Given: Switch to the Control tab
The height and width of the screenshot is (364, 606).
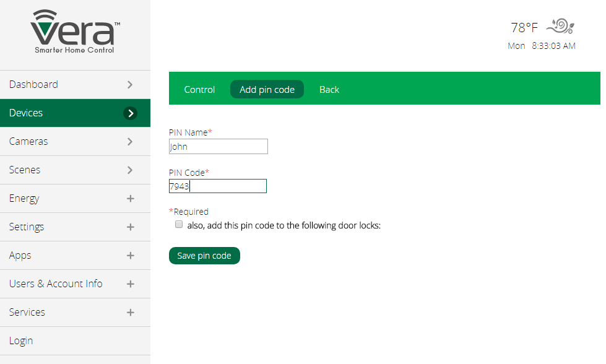Looking at the screenshot, I should (199, 90).
